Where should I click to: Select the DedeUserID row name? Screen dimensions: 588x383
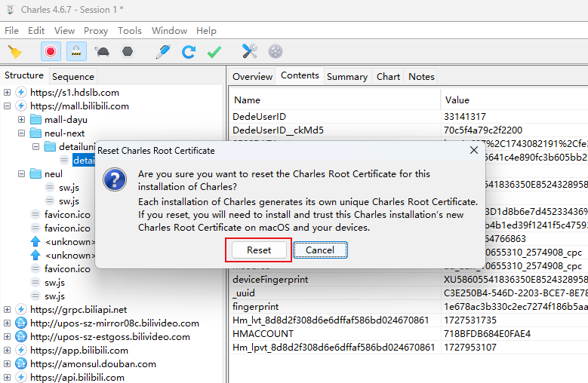pyautogui.click(x=259, y=116)
